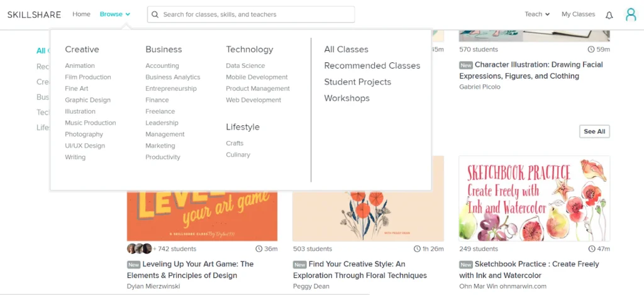Click student avatars on Leveling Up card

pos(139,248)
